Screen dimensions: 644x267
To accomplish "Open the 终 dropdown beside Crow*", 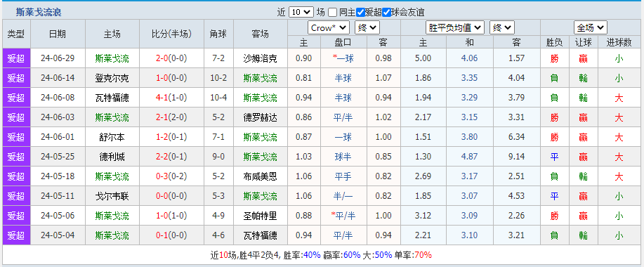I will 367,27.
